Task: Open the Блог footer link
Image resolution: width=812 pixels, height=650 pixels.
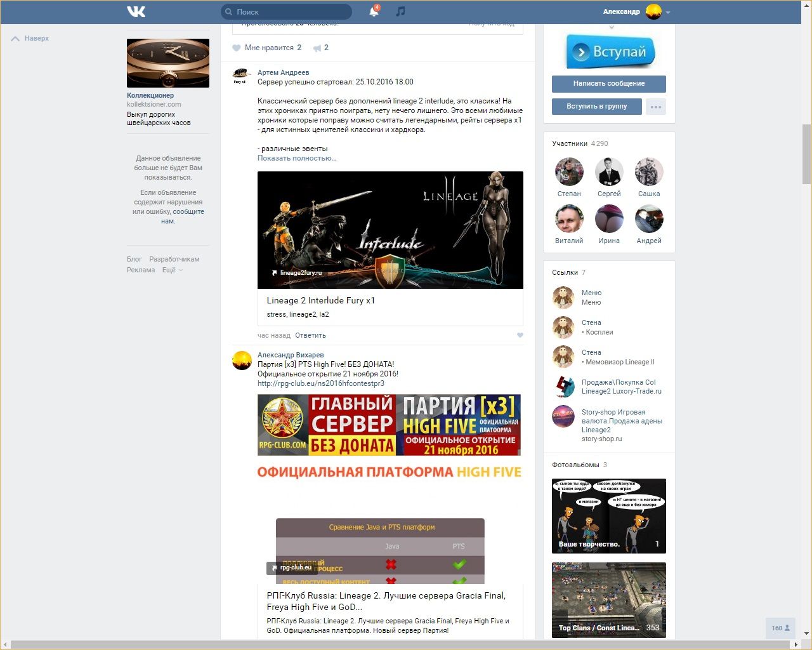Action: tap(134, 259)
